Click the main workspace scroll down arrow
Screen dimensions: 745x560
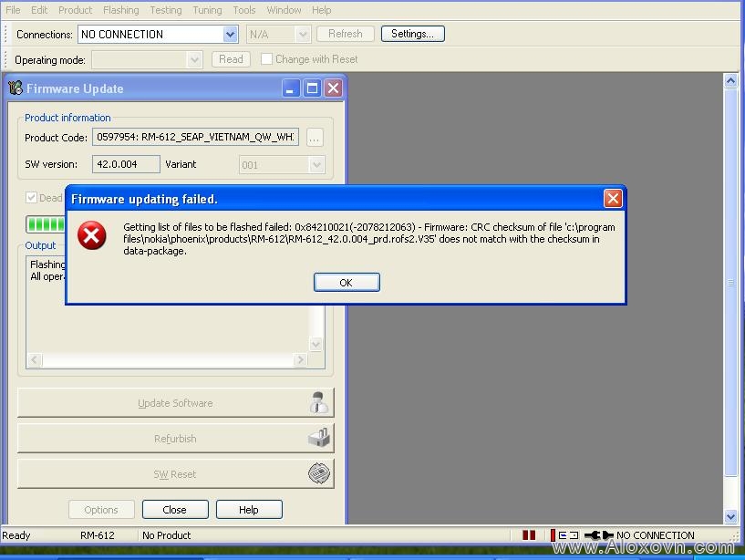pos(730,516)
